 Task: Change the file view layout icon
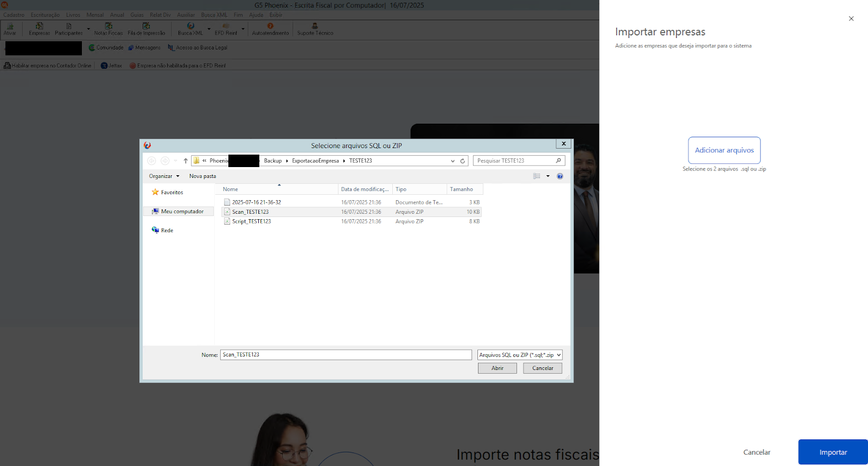pos(537,176)
